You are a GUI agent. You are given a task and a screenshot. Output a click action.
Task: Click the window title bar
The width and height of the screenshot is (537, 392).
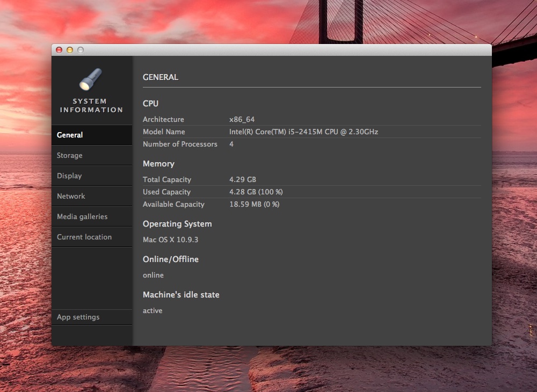272,50
